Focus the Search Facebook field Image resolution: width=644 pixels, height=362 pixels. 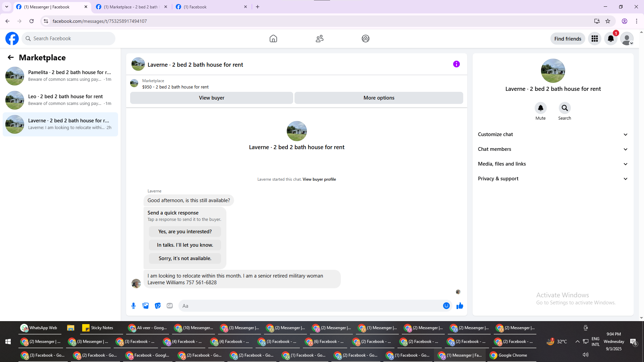point(68,39)
